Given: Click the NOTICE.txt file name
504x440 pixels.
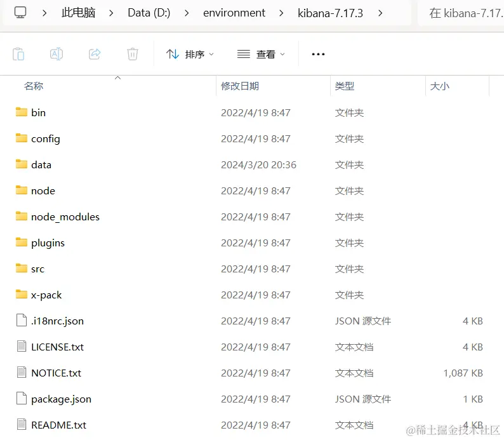Looking at the screenshot, I should [x=56, y=373].
